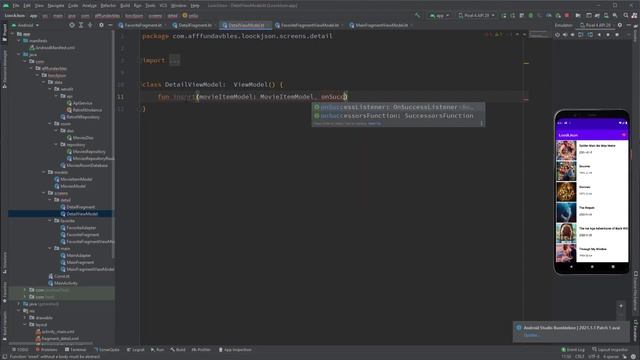Open the Pixel 4 API 29 device dropdown
Image resolution: width=640 pixels, height=360 pixels.
click(476, 16)
